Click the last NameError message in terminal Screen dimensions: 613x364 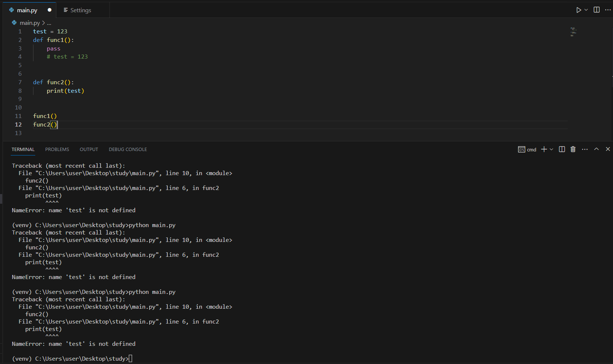coord(73,344)
